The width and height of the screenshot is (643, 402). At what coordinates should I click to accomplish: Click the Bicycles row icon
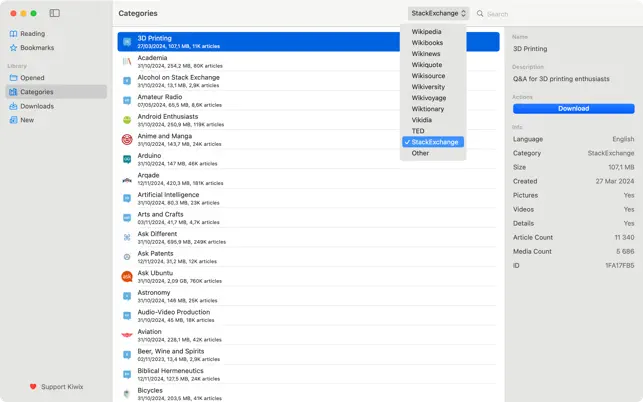[x=127, y=394]
